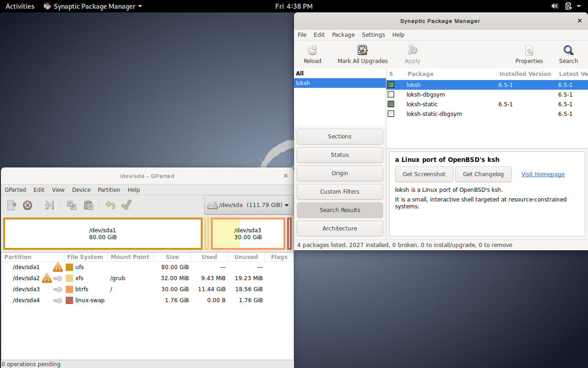This screenshot has height=368, width=588.
Task: Sort GParted table by Mount Point header
Action: click(x=130, y=257)
